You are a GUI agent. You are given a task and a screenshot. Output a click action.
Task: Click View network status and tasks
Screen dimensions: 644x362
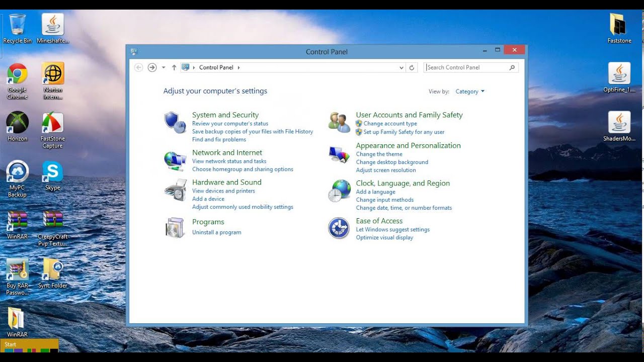click(229, 161)
